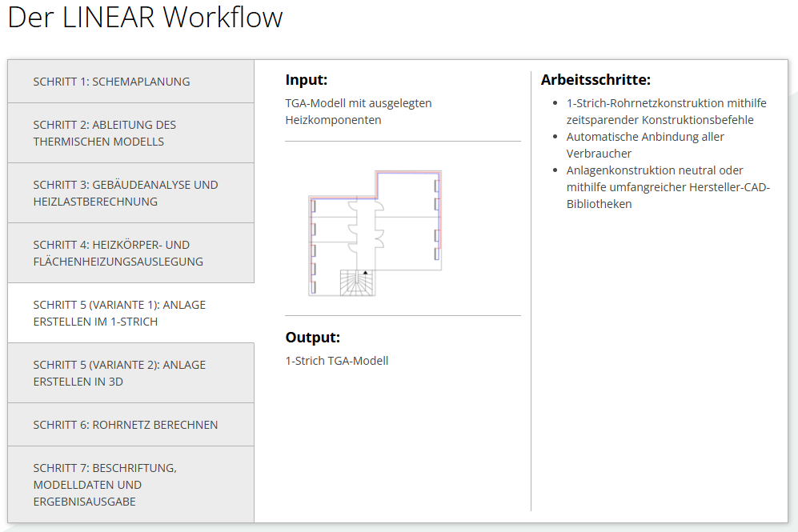Click the "Der LINEAR Workflow" page heading
The height and width of the screenshot is (532, 798).
coord(145,18)
